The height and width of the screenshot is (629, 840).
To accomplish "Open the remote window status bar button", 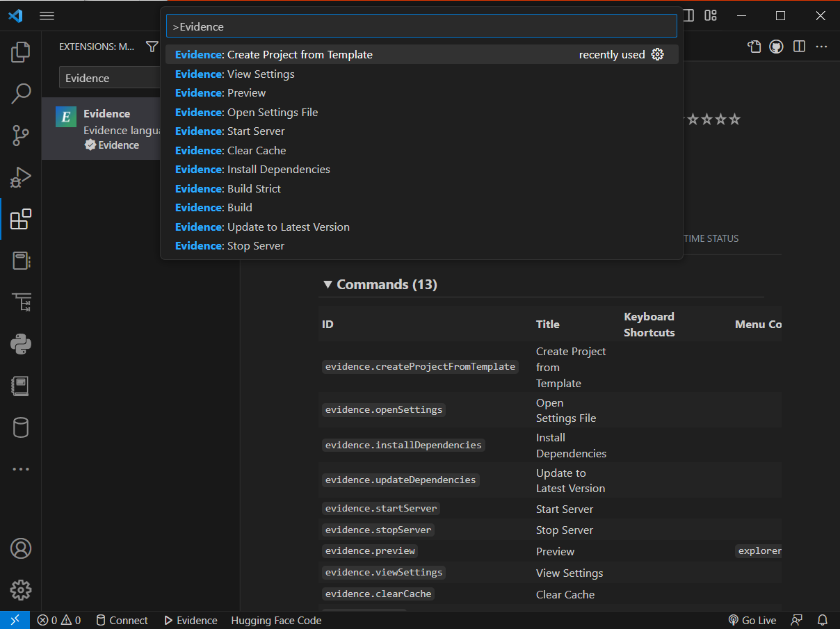I will tap(15, 620).
